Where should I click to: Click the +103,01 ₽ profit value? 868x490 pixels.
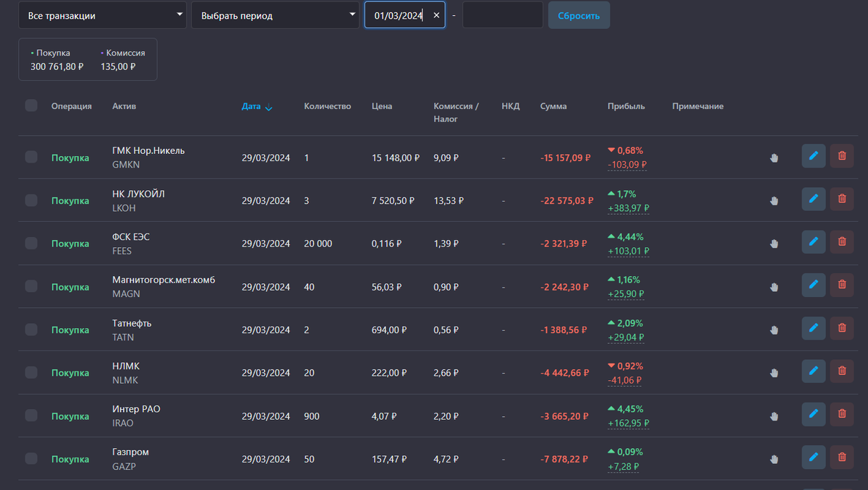[629, 251]
